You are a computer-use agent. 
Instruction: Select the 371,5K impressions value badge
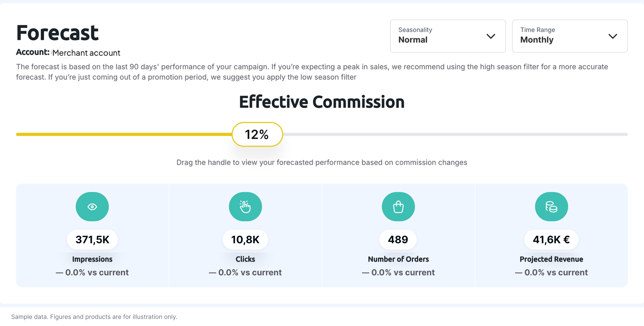click(92, 239)
